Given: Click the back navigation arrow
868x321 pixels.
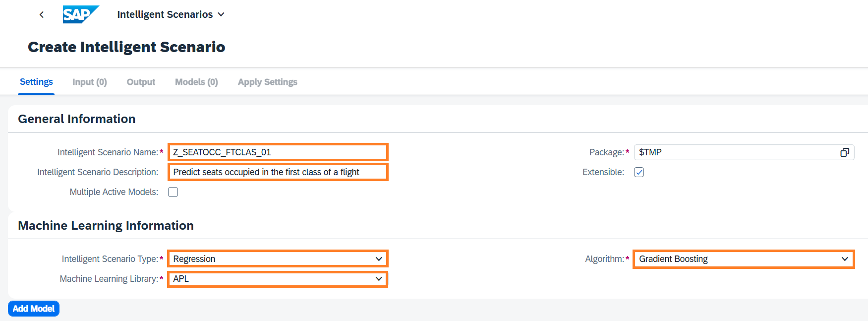Looking at the screenshot, I should click(x=42, y=15).
